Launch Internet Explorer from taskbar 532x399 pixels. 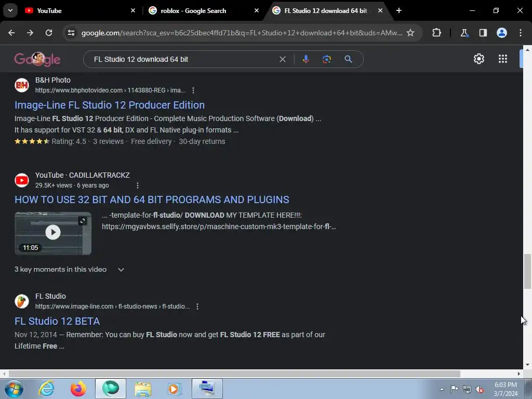click(46, 389)
